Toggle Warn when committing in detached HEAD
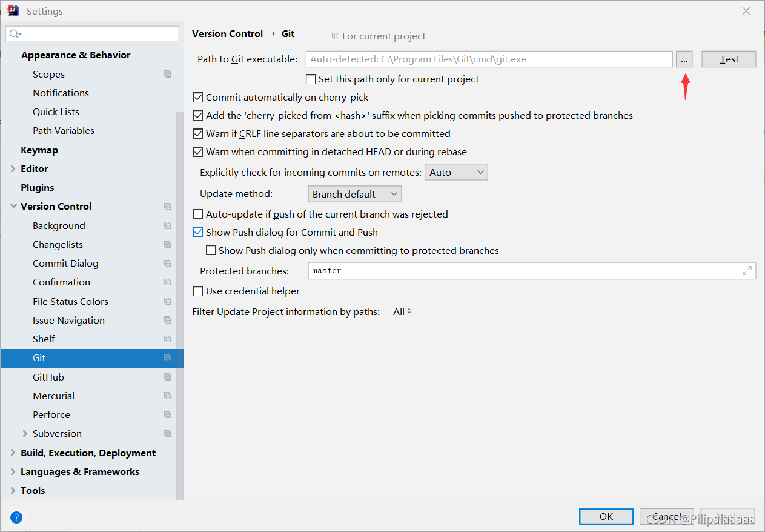Screen dimensions: 765x532 (x=197, y=151)
